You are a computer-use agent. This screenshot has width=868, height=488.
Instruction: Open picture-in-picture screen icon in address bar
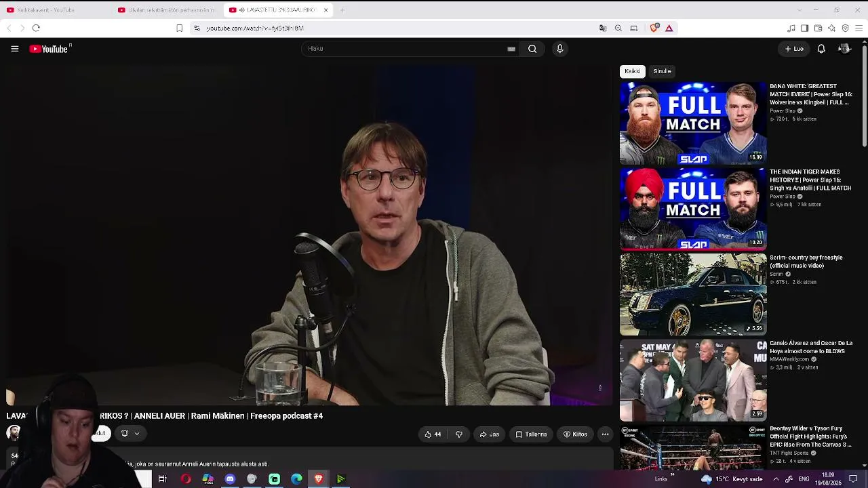pyautogui.click(x=634, y=28)
